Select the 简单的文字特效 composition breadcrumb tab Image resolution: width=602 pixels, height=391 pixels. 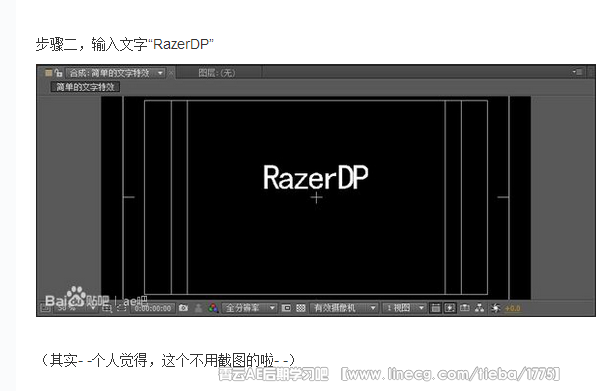[x=85, y=87]
